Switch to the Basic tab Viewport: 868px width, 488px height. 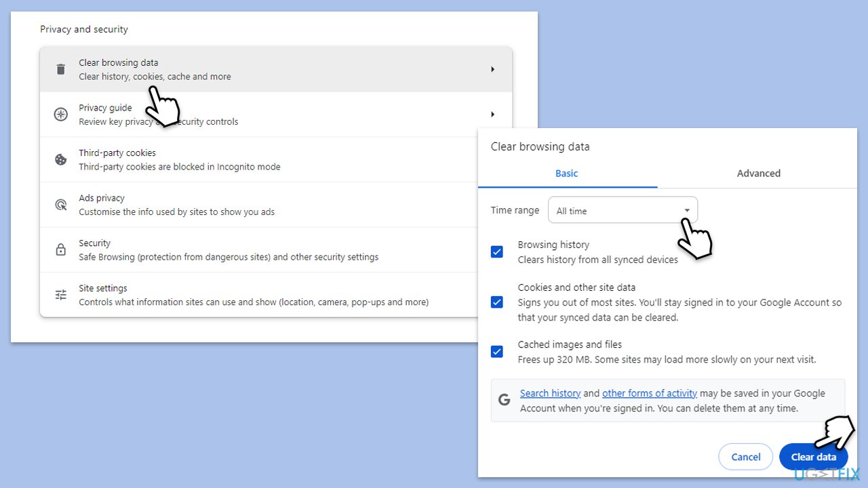[x=567, y=174]
